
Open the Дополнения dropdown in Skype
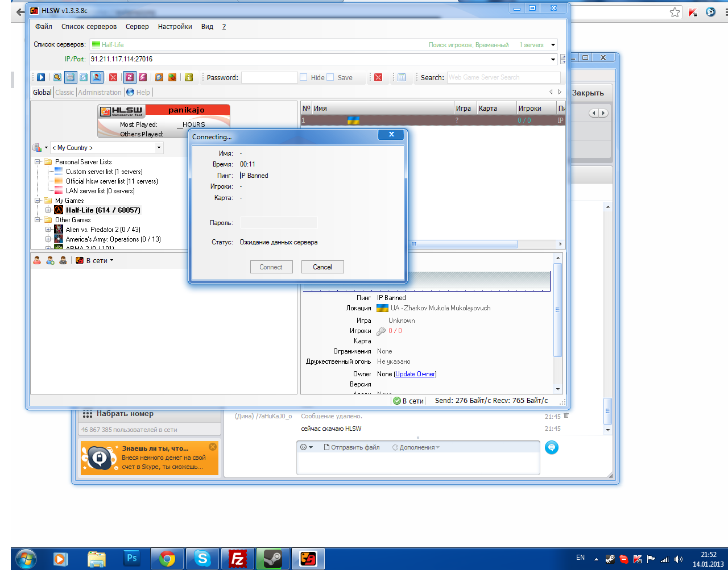[x=416, y=447]
